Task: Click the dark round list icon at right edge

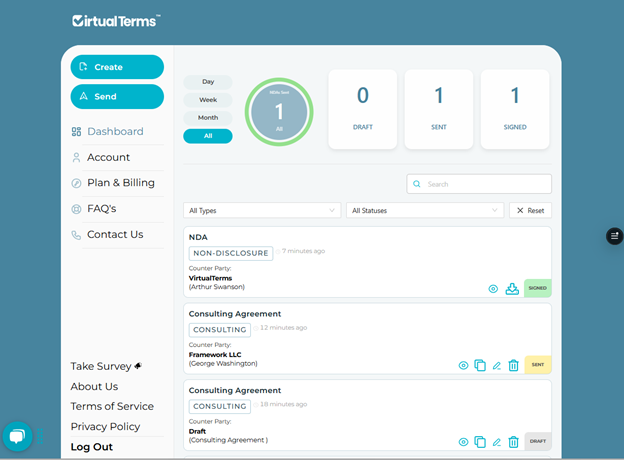Action: coord(614,236)
